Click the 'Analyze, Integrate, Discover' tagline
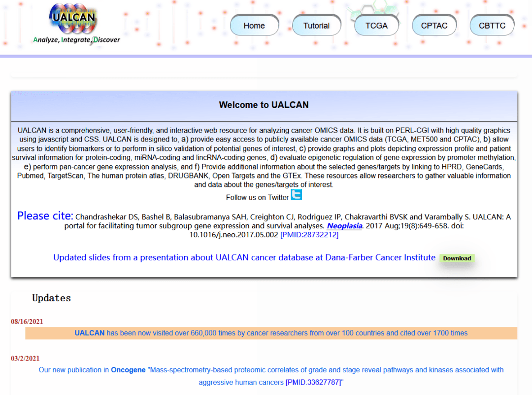This screenshot has height=395, width=532. point(76,40)
